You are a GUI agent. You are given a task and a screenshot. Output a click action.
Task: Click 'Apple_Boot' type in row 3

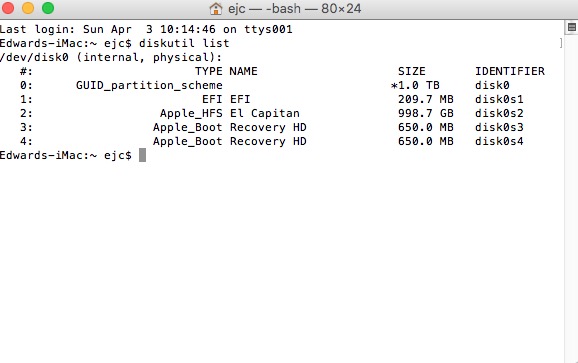pos(188,128)
